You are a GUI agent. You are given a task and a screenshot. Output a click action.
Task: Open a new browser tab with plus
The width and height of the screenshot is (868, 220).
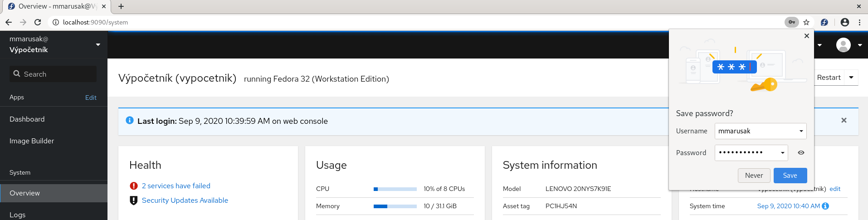(121, 6)
